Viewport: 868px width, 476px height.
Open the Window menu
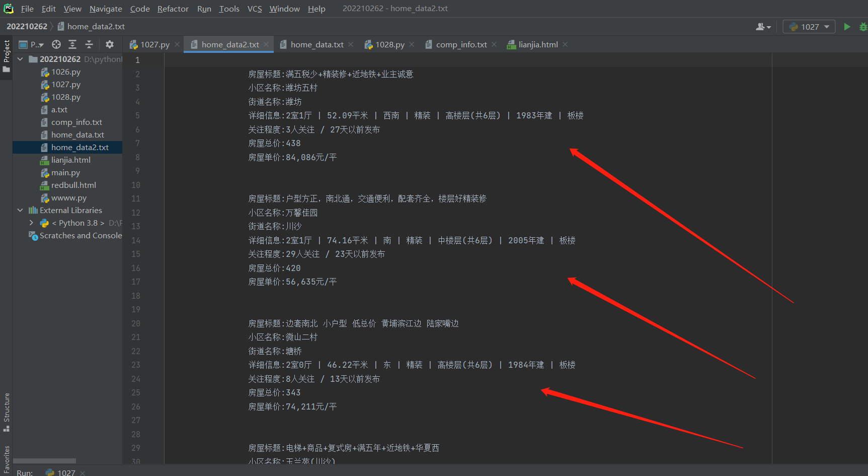pos(284,9)
